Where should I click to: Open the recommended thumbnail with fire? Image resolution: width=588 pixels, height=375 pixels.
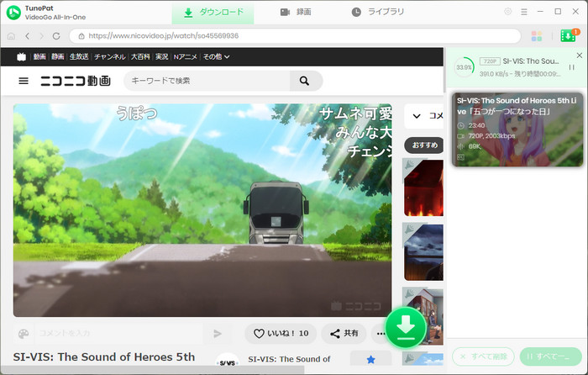click(423, 187)
